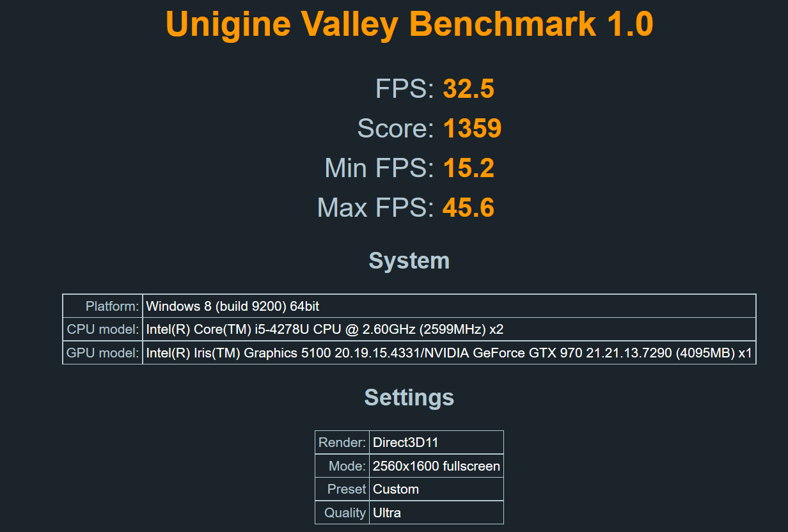
Task: Click the Settings section heading
Action: (409, 397)
